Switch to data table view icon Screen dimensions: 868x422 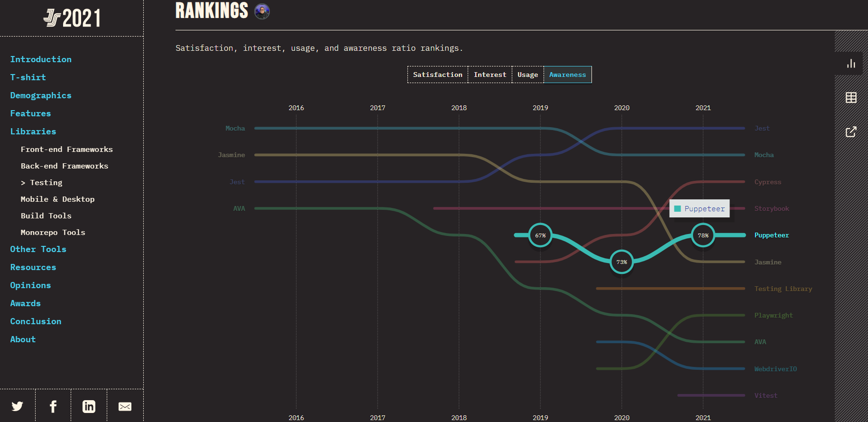851,97
